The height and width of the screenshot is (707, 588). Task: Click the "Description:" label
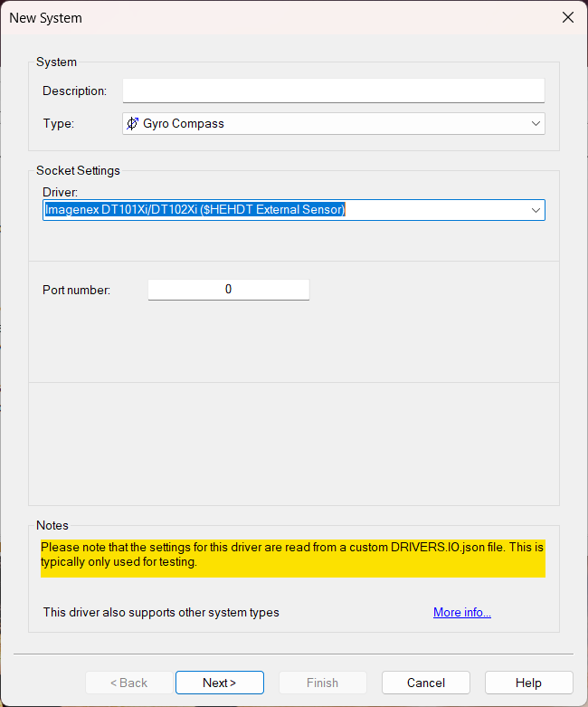pos(74,91)
